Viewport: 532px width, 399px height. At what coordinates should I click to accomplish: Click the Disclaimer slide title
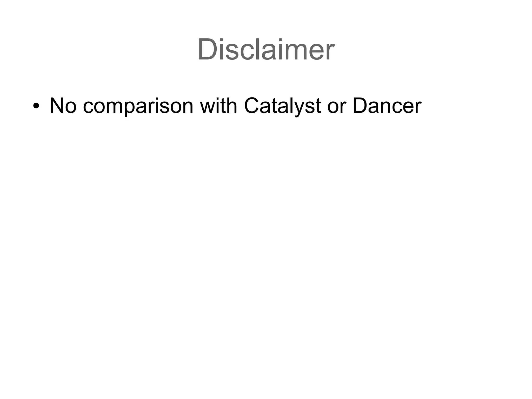(266, 49)
